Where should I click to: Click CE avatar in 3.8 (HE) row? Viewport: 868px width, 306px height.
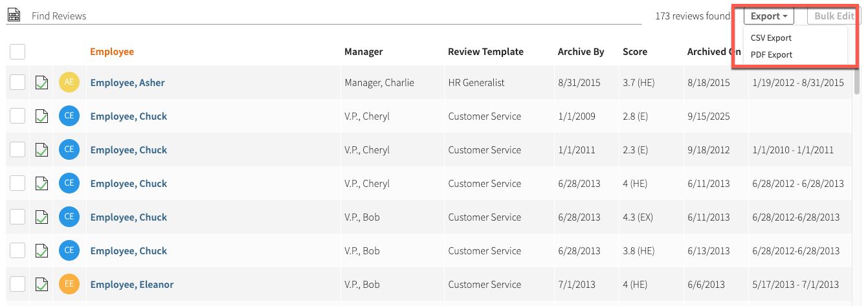point(69,250)
